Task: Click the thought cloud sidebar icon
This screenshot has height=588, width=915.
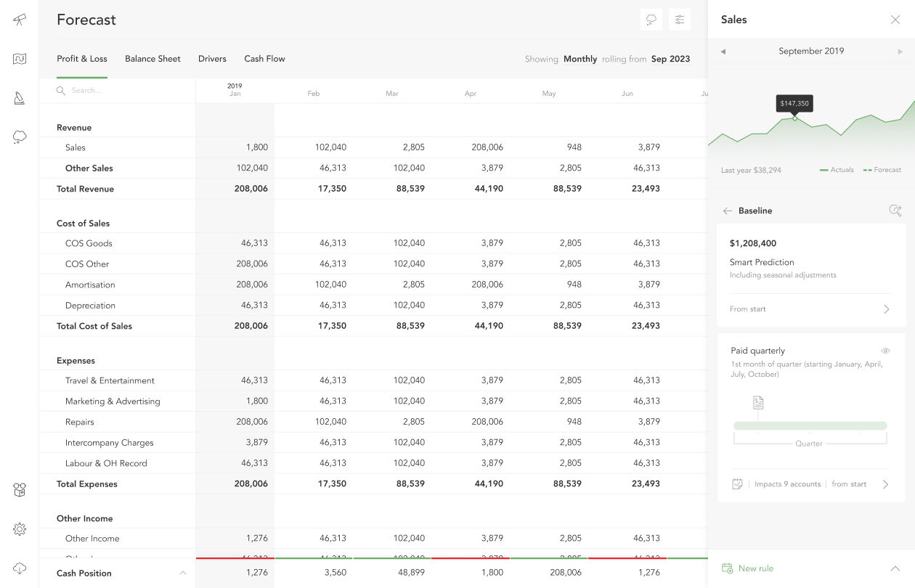Action: (20, 137)
